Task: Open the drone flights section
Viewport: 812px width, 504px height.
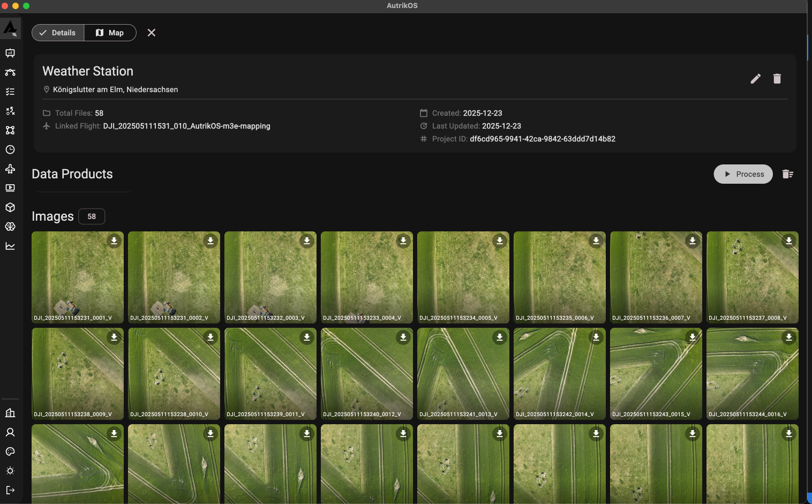Action: click(x=10, y=169)
